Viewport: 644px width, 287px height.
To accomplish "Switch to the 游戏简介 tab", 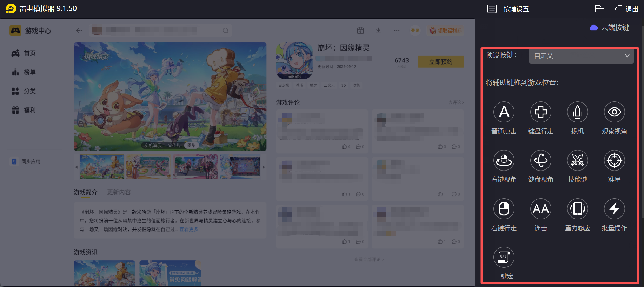I will coord(86,192).
